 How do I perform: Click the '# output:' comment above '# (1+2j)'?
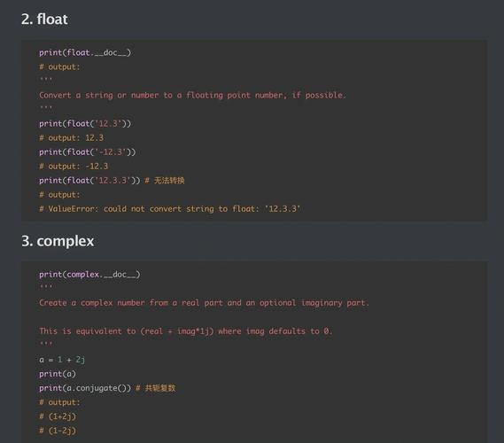coord(59,402)
